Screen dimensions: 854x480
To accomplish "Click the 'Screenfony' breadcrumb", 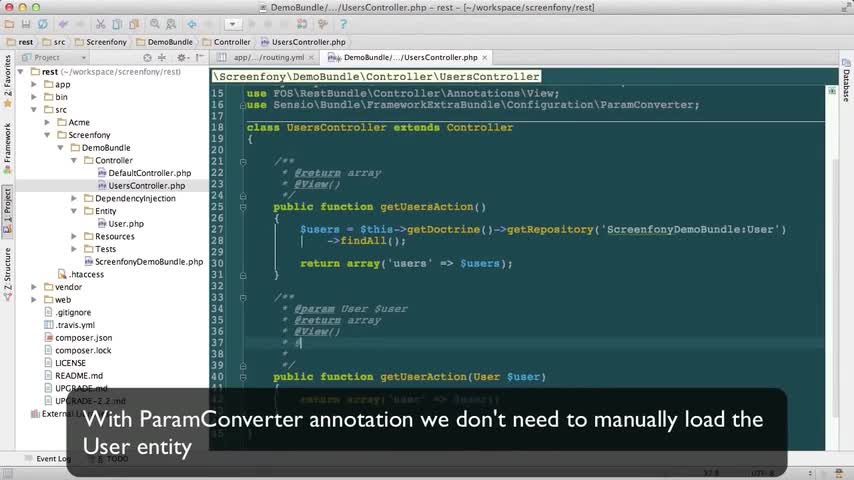I will pyautogui.click(x=101, y=42).
